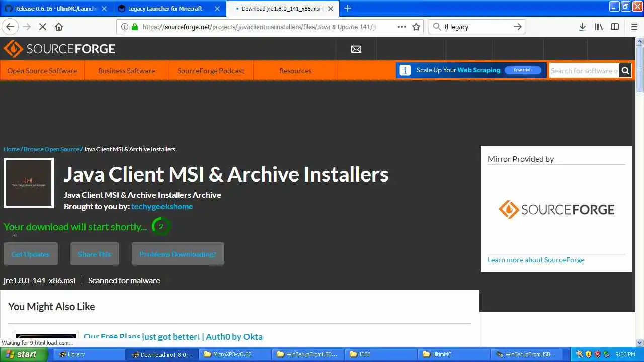
Task: Switch to Legacy Launcher for Minecraft tab
Action: pos(170,9)
